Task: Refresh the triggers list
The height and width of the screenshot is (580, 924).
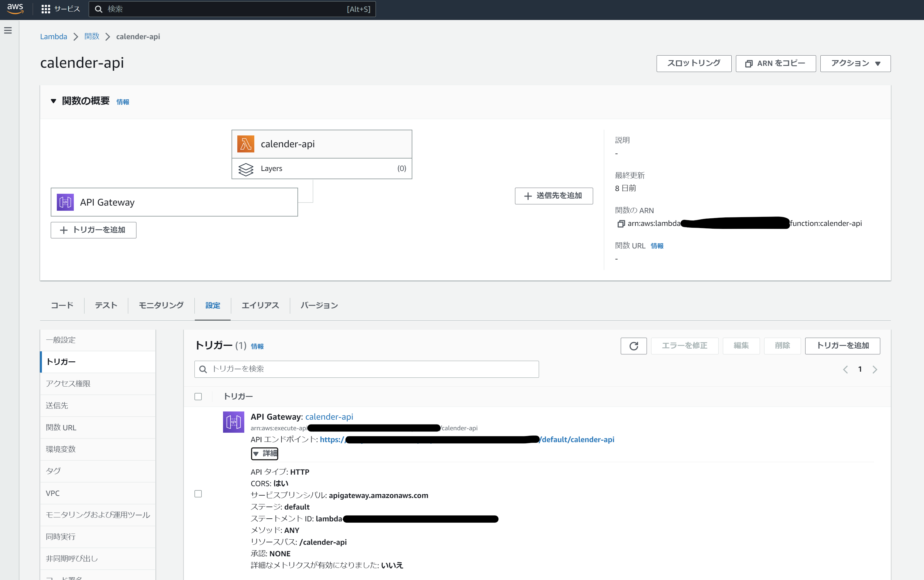Action: (634, 346)
